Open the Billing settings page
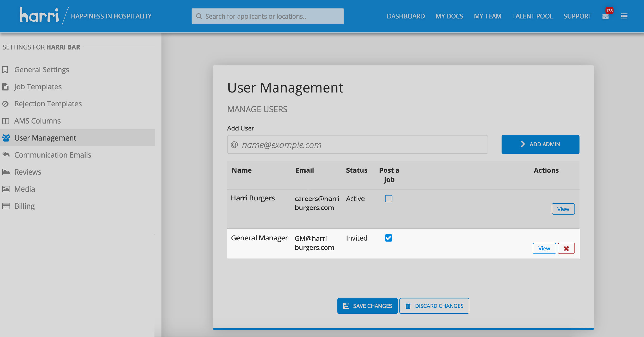This screenshot has width=644, height=337. coord(24,206)
